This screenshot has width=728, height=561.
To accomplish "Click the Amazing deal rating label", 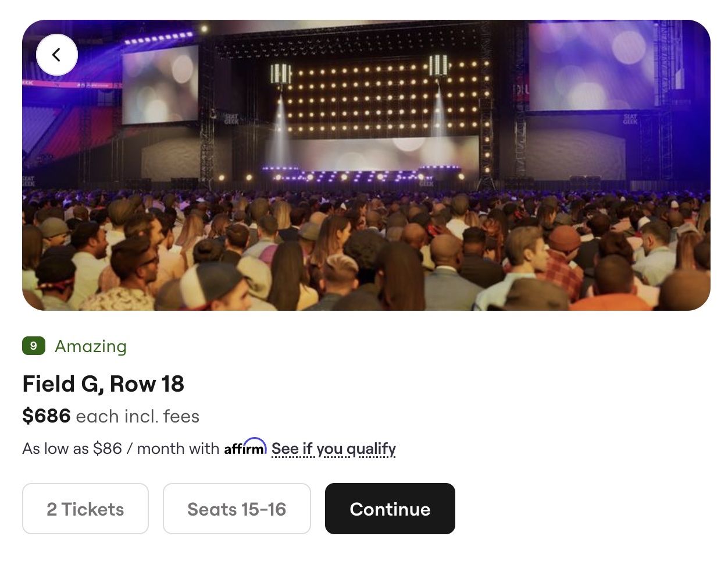I will pyautogui.click(x=91, y=346).
